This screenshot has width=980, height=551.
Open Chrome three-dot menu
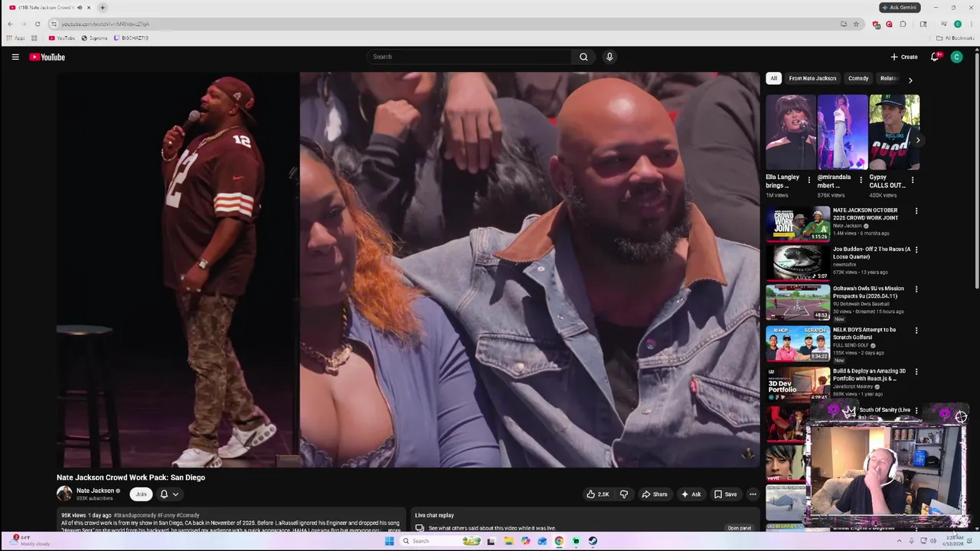point(971,24)
